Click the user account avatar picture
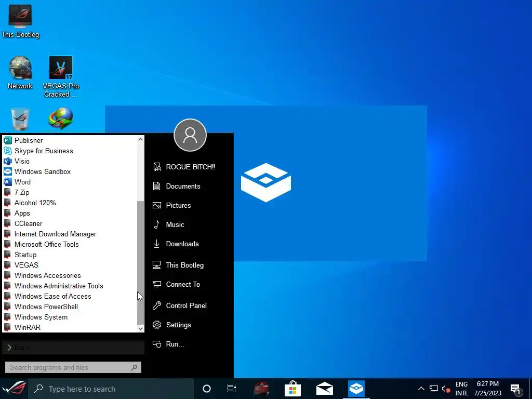The image size is (532, 399). [190, 135]
